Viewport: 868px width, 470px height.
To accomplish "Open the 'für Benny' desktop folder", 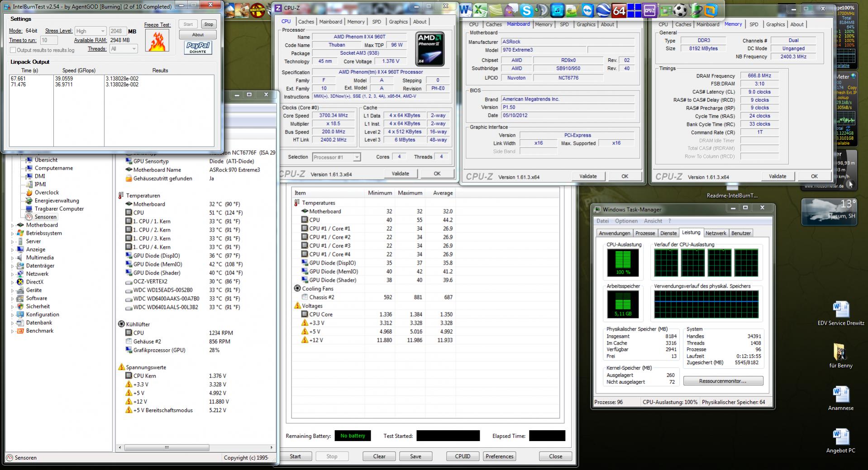I will [841, 356].
